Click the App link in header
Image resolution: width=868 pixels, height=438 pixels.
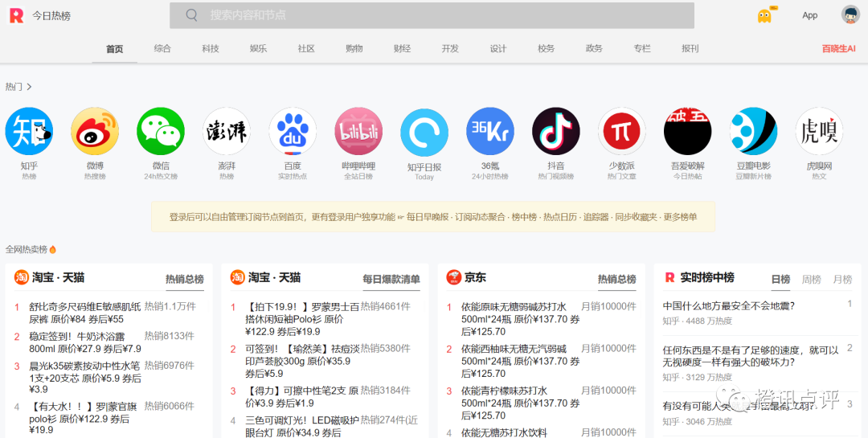click(810, 15)
